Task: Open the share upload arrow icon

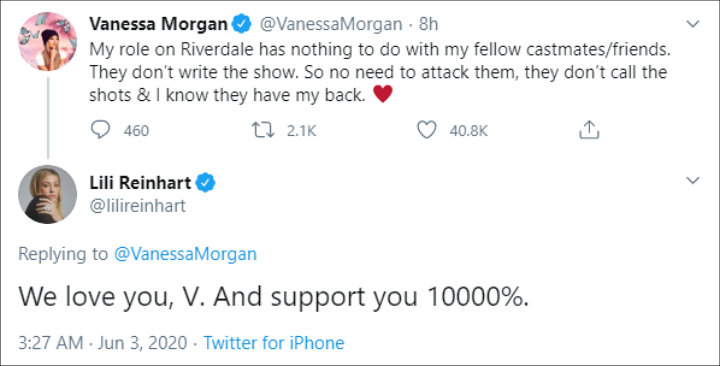Action: click(x=589, y=130)
